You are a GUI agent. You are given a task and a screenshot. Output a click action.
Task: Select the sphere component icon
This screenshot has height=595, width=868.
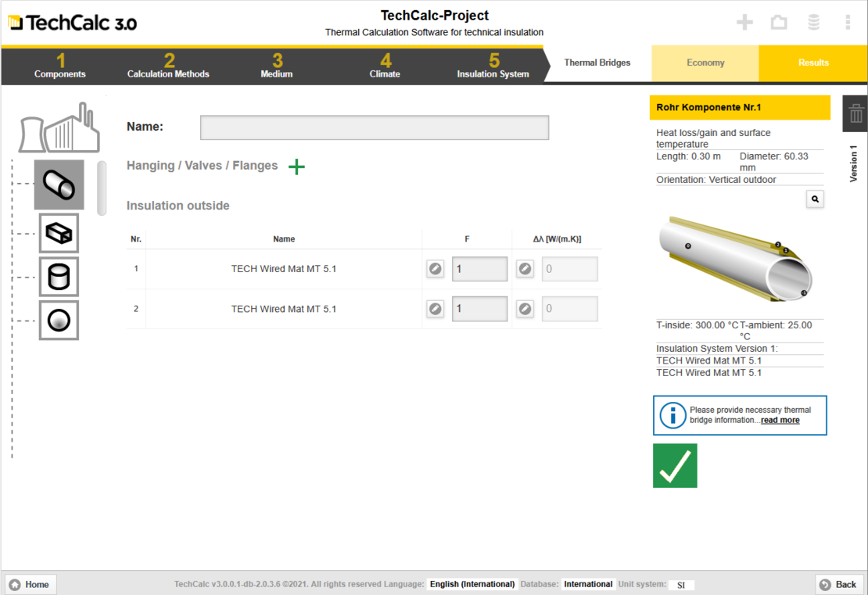pyautogui.click(x=59, y=321)
